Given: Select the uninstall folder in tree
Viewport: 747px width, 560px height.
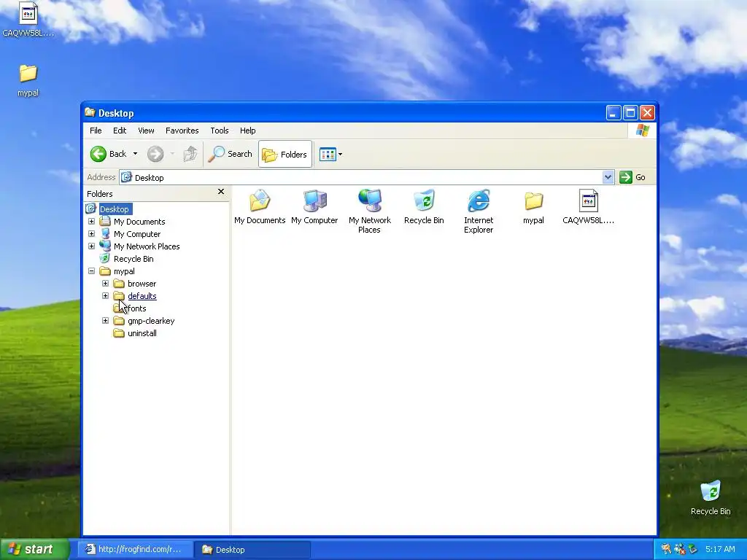Looking at the screenshot, I should [x=142, y=332].
